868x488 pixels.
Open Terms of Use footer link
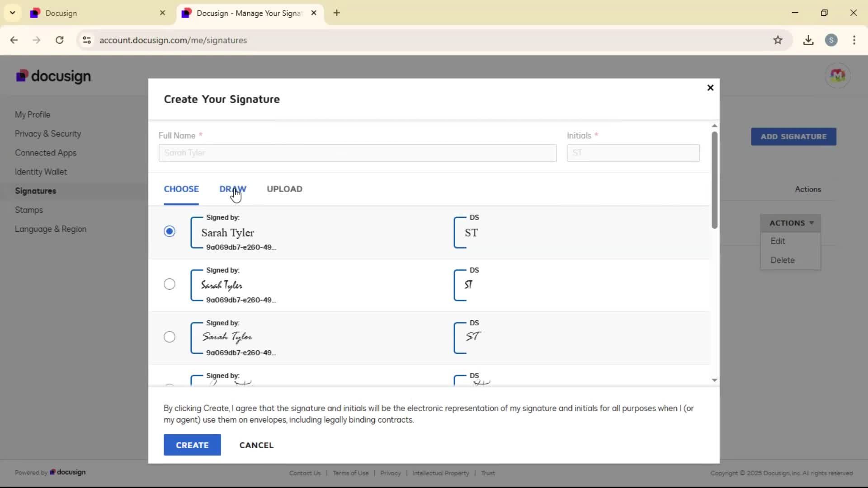[350, 473]
